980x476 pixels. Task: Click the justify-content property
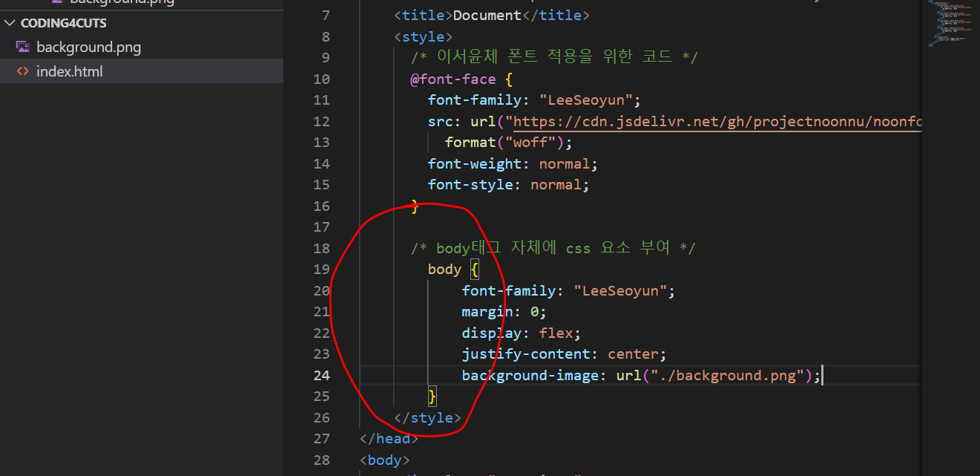pos(525,354)
